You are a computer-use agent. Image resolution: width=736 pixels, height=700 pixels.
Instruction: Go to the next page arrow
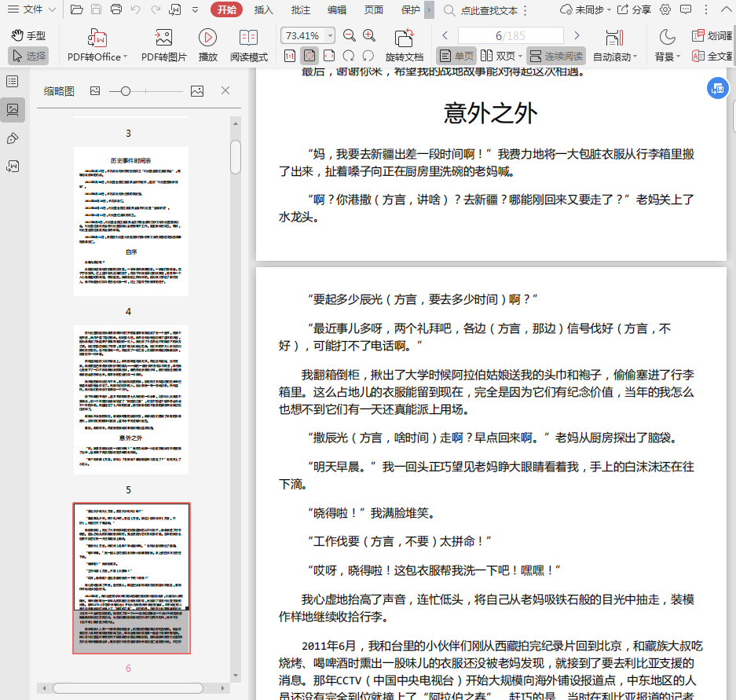click(x=577, y=35)
